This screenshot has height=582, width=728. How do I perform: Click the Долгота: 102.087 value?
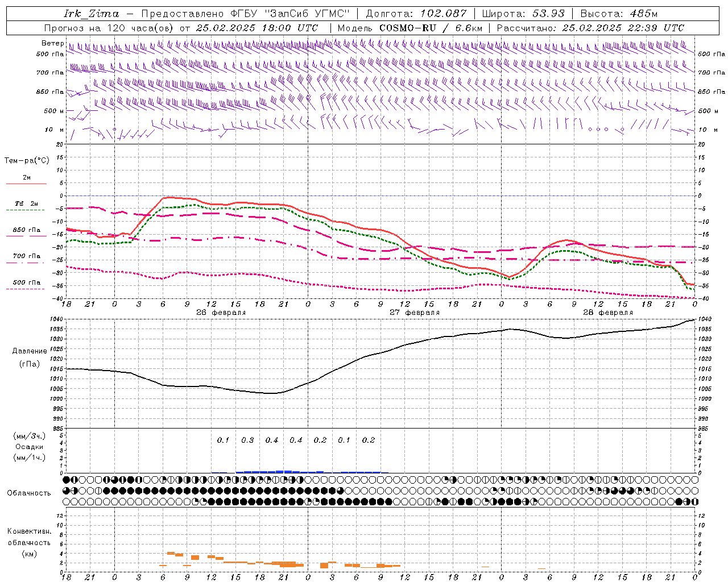(416, 14)
